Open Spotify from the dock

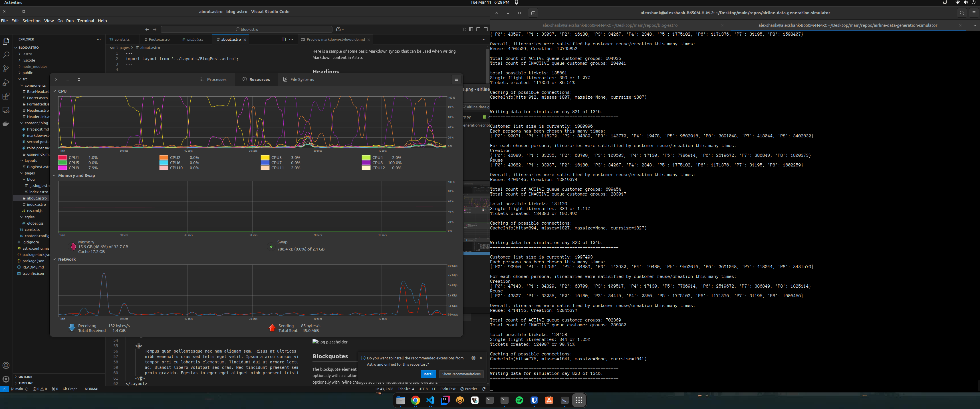point(519,400)
